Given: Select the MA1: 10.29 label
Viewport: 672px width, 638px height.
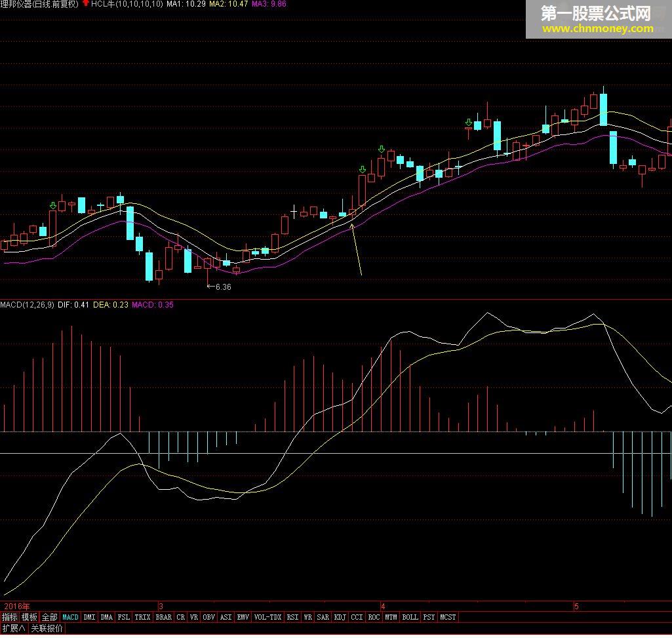Looking at the screenshot, I should click(186, 4).
